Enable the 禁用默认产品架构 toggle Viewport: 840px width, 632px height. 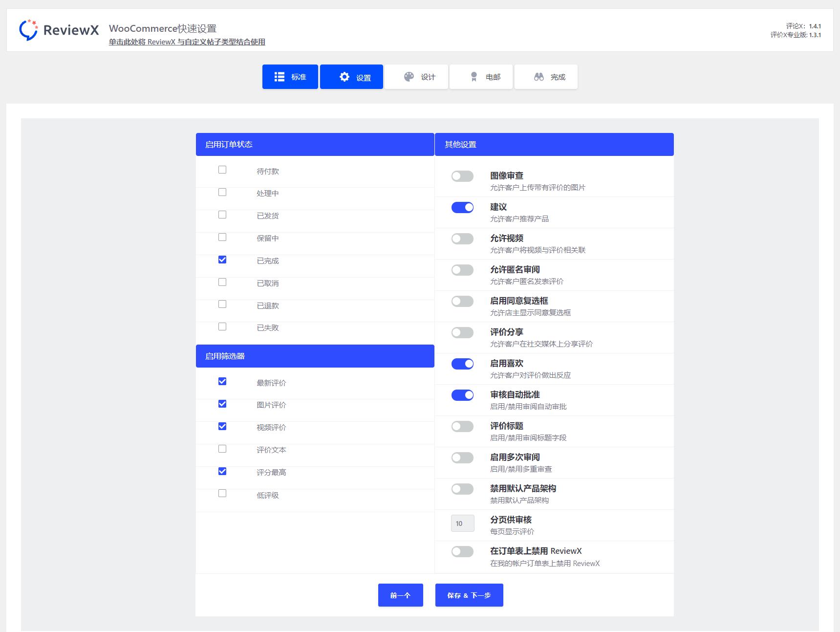click(x=462, y=489)
